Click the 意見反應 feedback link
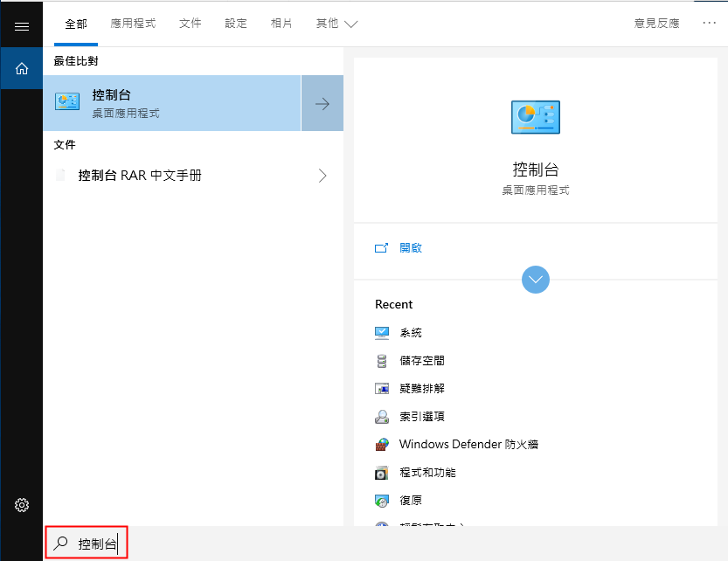 tap(657, 24)
